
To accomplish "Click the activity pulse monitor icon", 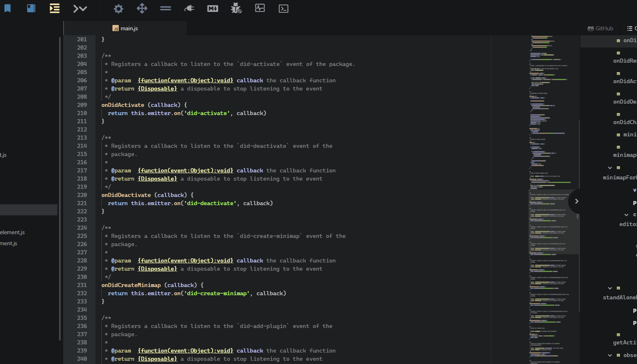I will coord(260,8).
